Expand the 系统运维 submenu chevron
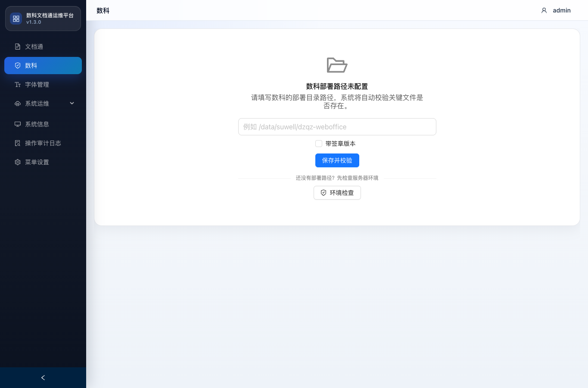Image resolution: width=588 pixels, height=388 pixels. [72, 103]
